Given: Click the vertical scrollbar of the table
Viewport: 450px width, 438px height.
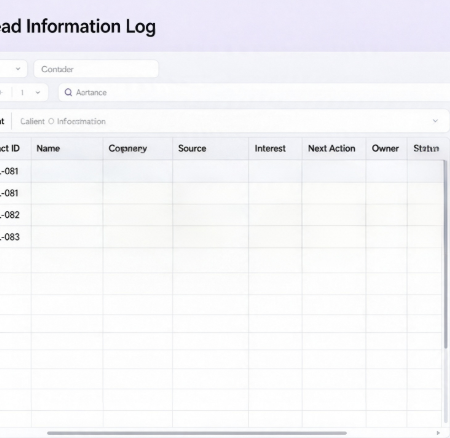Looking at the screenshot, I should point(445,254).
